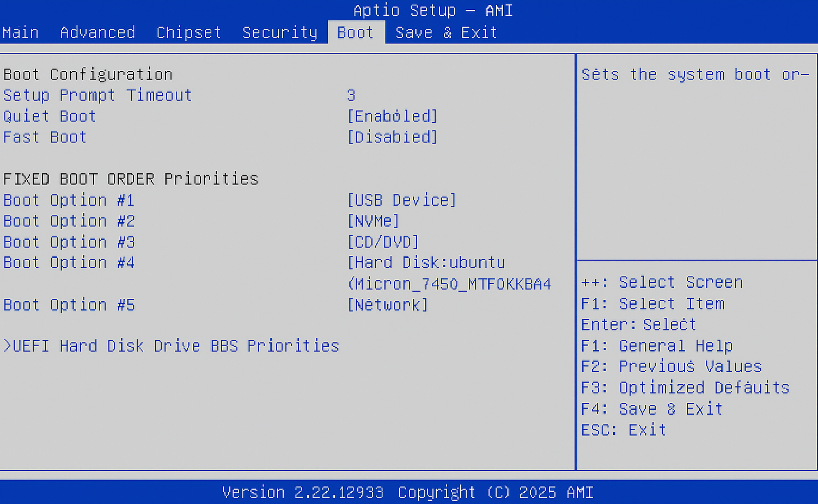The width and height of the screenshot is (818, 504).
Task: Select the Quiet Boot label
Action: tap(50, 116)
